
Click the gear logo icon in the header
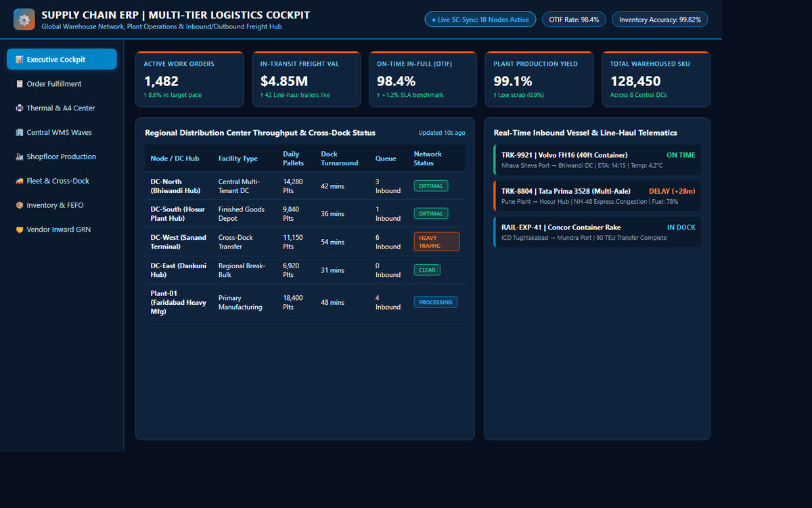tap(24, 20)
